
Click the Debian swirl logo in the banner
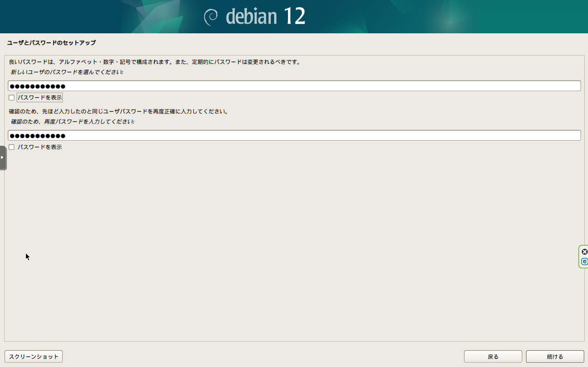pyautogui.click(x=212, y=17)
